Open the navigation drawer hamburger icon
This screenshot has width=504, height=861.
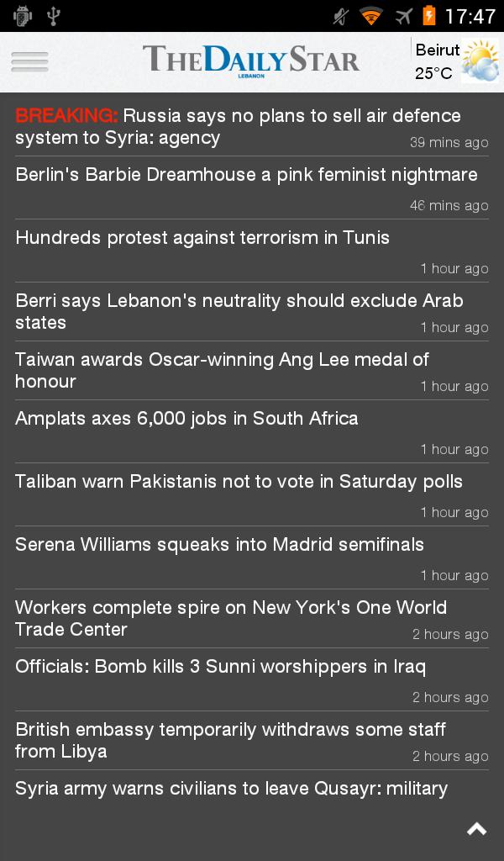coord(29,61)
